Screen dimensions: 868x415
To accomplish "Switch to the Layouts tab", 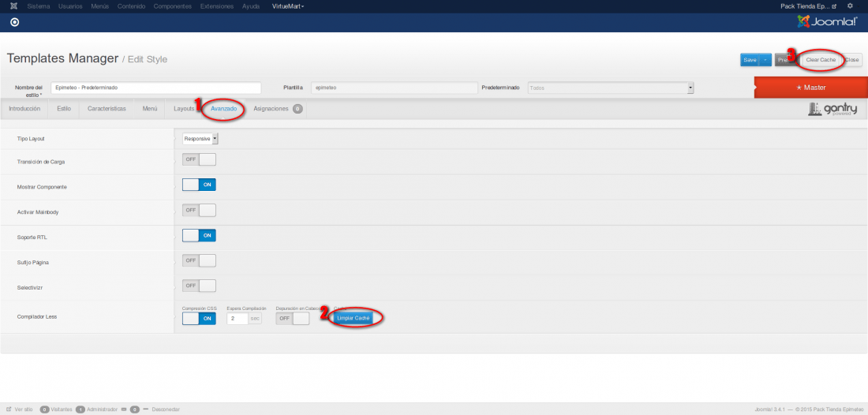I will click(x=184, y=109).
